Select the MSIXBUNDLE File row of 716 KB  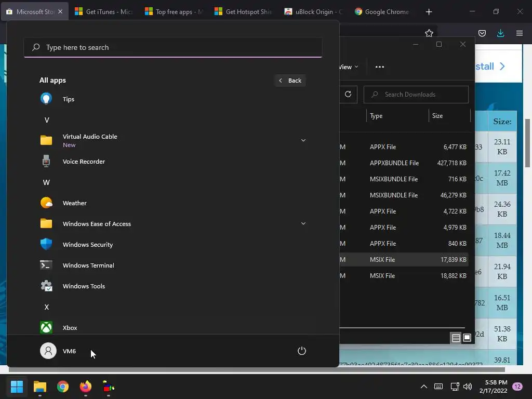404,179
